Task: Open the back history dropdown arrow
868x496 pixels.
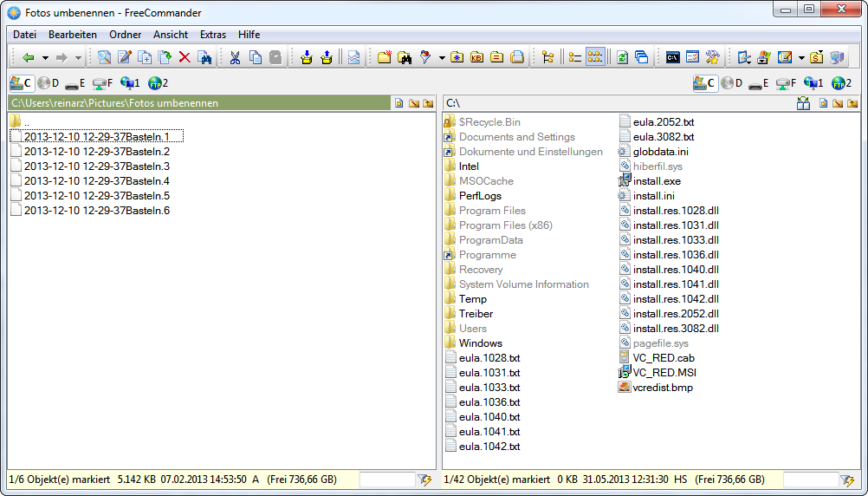Action: point(45,58)
